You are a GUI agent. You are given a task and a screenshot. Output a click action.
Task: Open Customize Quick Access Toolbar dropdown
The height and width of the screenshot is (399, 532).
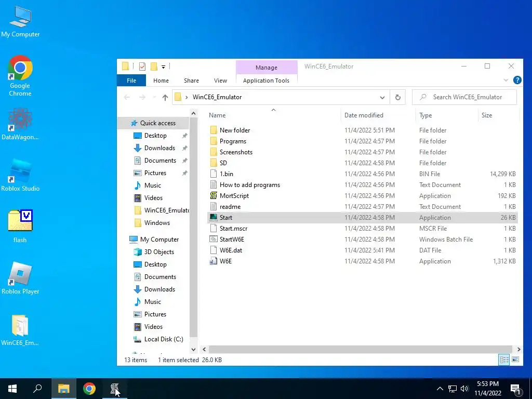(163, 67)
